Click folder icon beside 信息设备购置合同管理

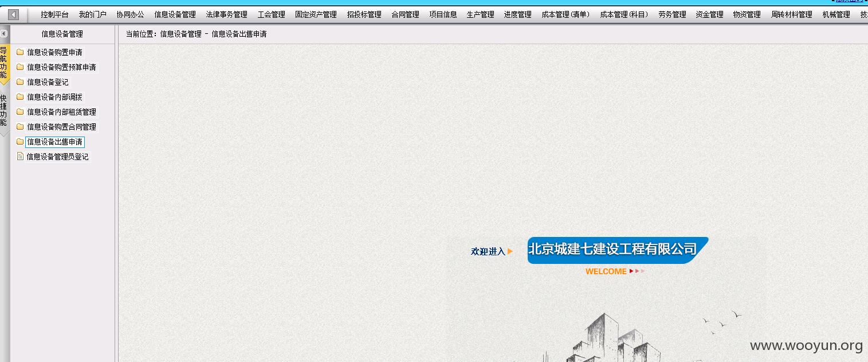click(x=20, y=127)
